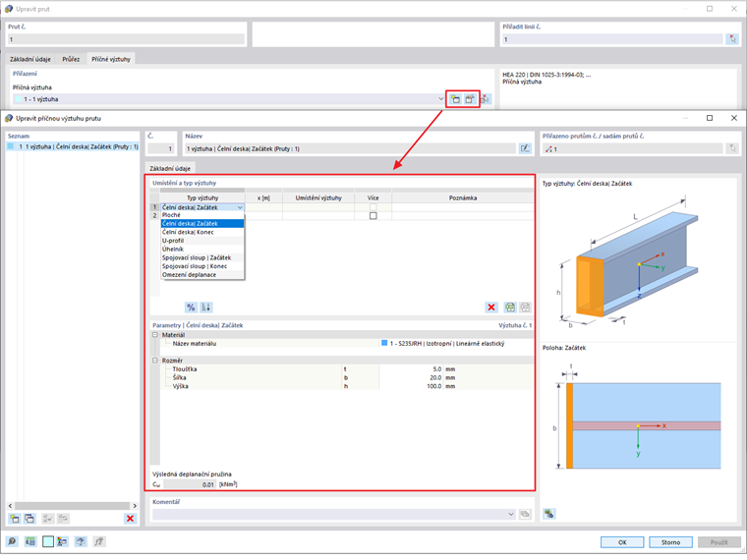Screen dimensions: 747x560
Task: Click the list's horizontal scrollbar left arrow
Action: pyautogui.click(x=11, y=506)
